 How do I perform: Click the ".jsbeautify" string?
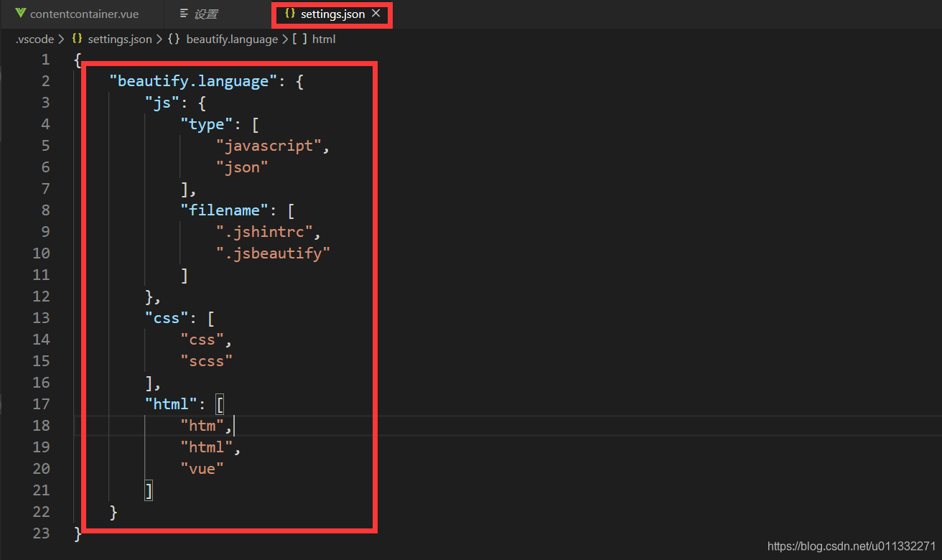tap(274, 253)
